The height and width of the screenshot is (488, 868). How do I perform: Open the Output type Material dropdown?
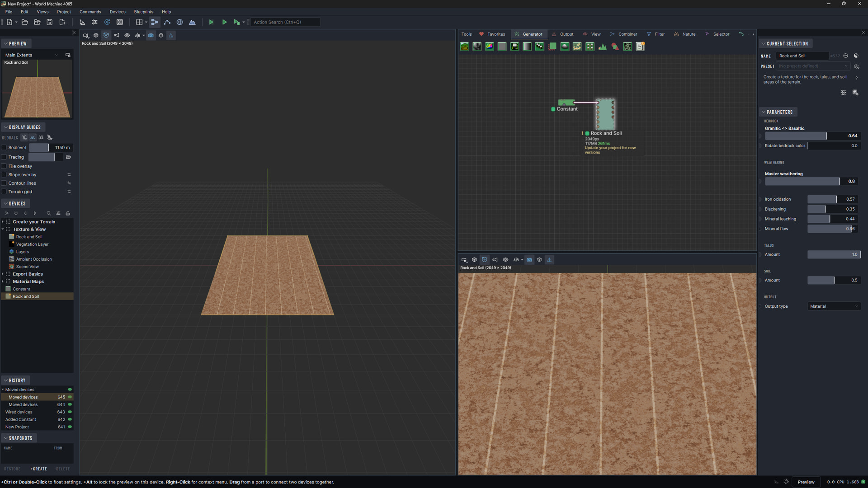coord(834,306)
